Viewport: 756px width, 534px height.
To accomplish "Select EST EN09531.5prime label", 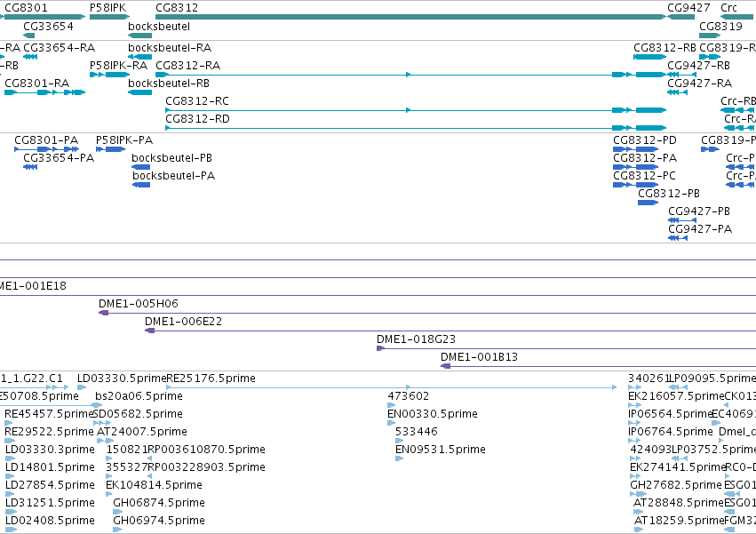I will coord(441,450).
